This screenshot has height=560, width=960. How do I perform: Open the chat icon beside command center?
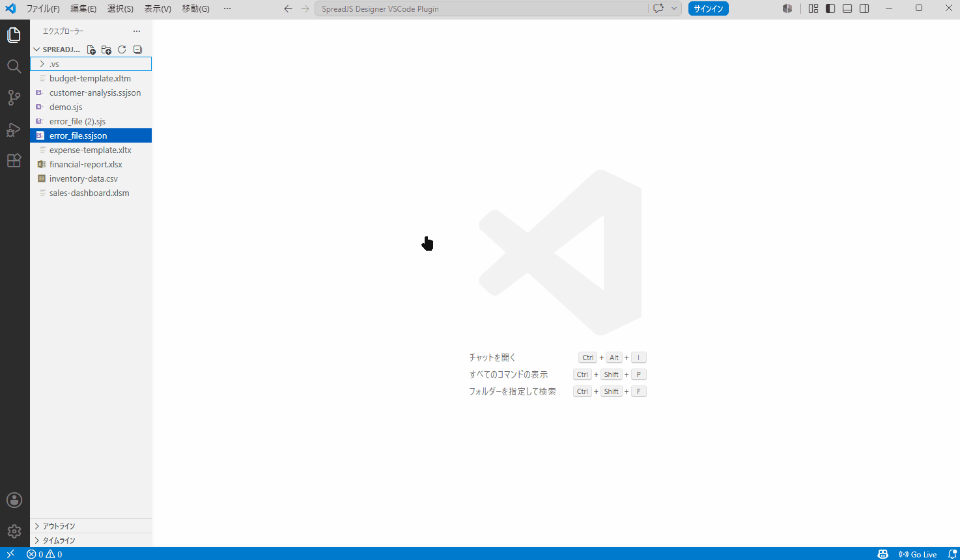(658, 8)
